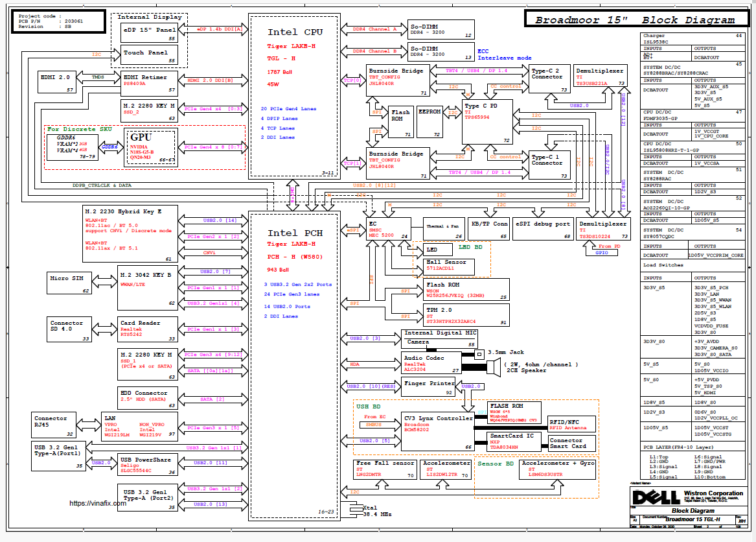Click the LAN VPRO Intel block
This screenshot has height=542, width=756.
(140, 426)
